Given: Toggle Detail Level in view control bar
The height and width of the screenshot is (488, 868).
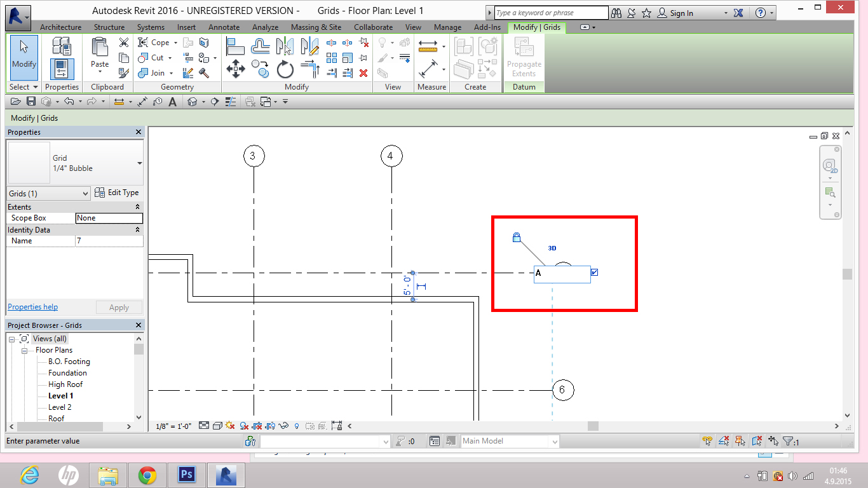Looking at the screenshot, I should pyautogui.click(x=204, y=426).
